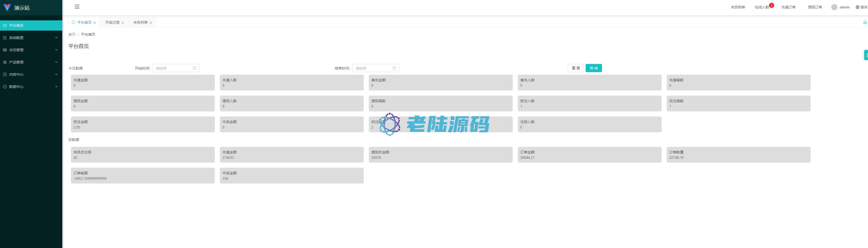This screenshot has width=868, height=248.
Task: Click the 查询 search button
Action: [593, 68]
